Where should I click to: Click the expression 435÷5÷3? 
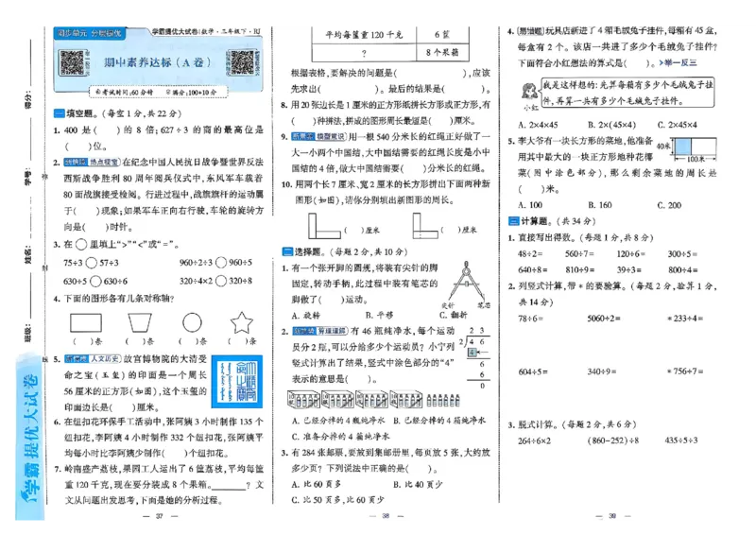[x=680, y=440]
